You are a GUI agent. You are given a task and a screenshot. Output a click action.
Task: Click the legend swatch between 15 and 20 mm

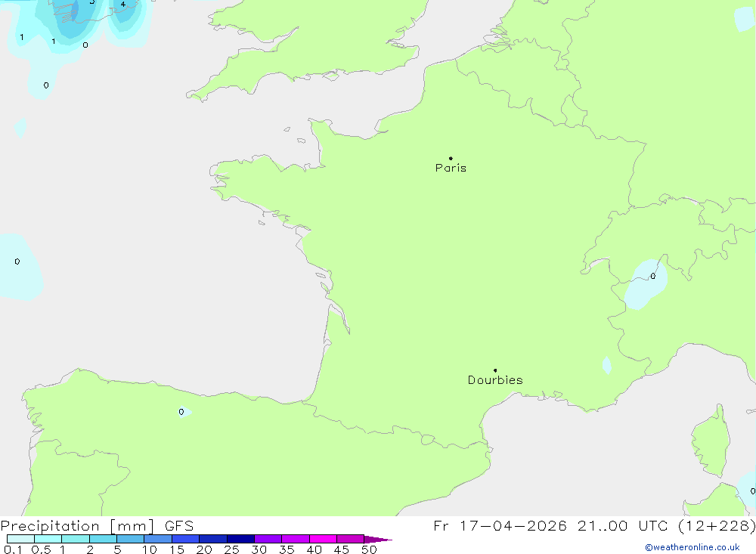point(185,539)
